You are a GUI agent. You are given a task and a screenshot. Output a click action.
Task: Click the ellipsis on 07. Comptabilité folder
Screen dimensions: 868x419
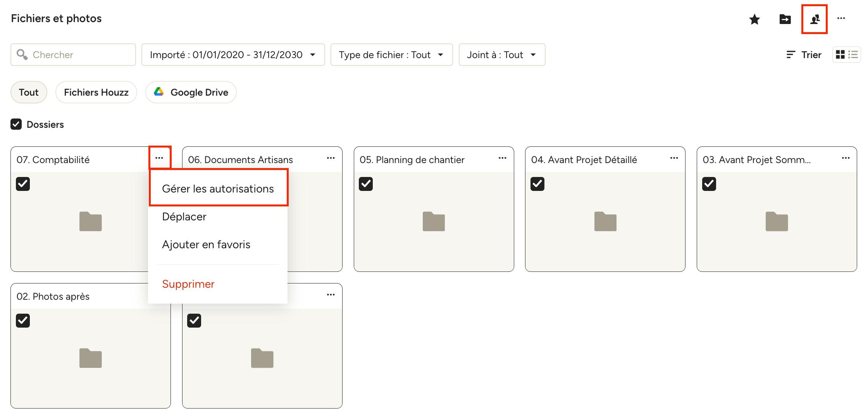[x=159, y=158]
